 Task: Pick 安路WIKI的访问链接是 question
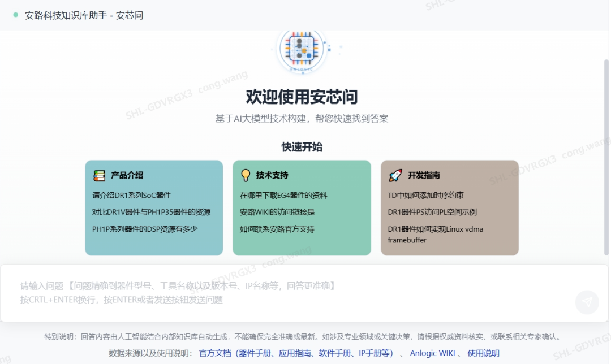(x=277, y=213)
